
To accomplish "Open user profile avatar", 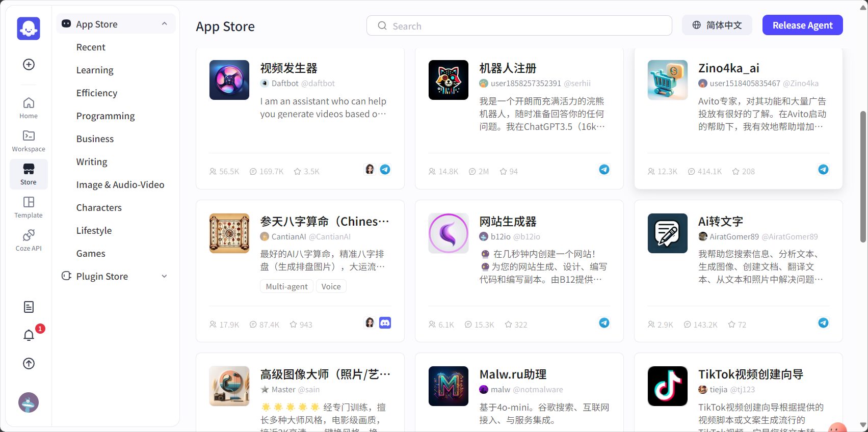I will coord(29,402).
